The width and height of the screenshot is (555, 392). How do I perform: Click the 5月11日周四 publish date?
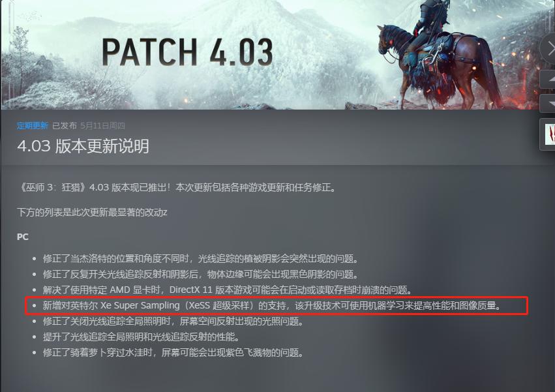[x=102, y=126]
